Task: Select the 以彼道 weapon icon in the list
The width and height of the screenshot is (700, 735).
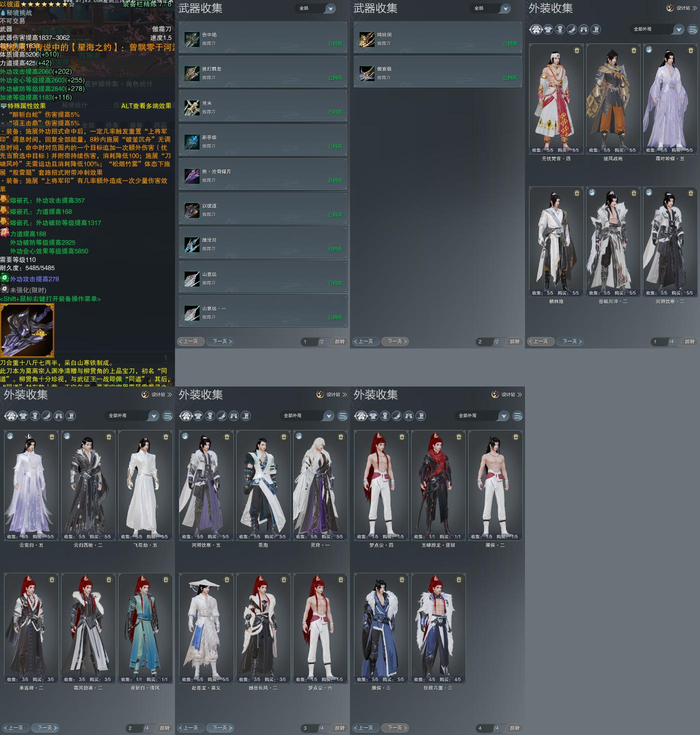Action: [191, 210]
